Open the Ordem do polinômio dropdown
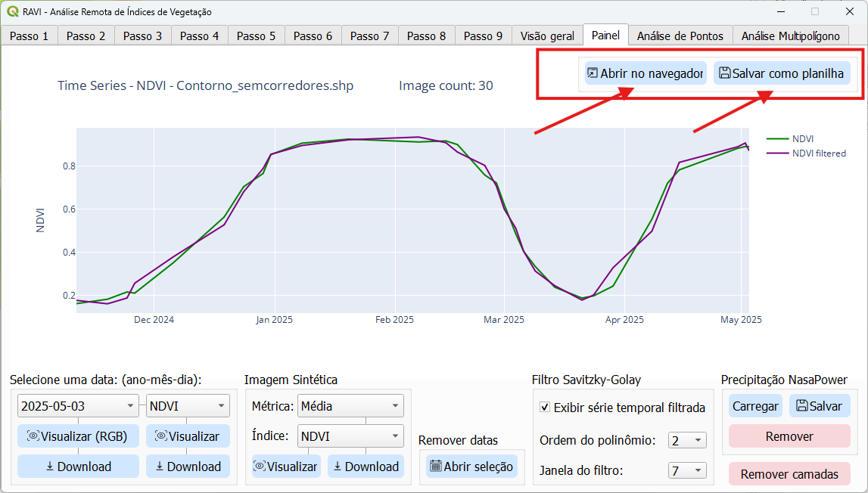 (686, 440)
